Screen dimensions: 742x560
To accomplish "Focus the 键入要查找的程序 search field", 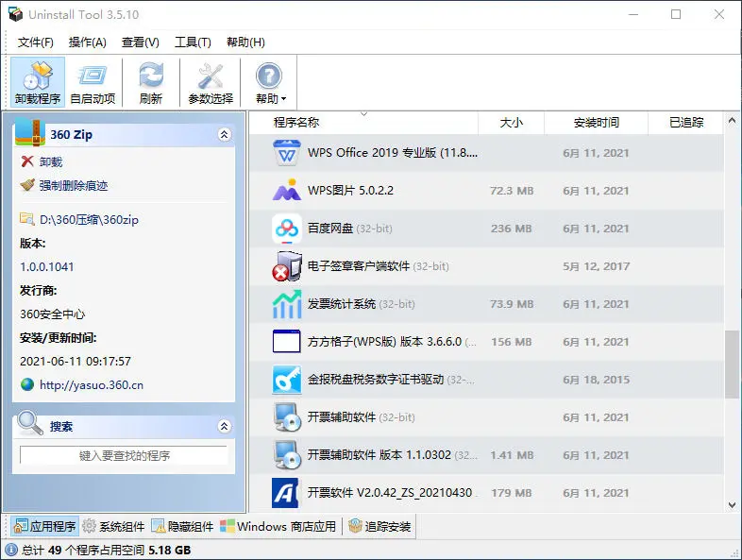I will 124,455.
